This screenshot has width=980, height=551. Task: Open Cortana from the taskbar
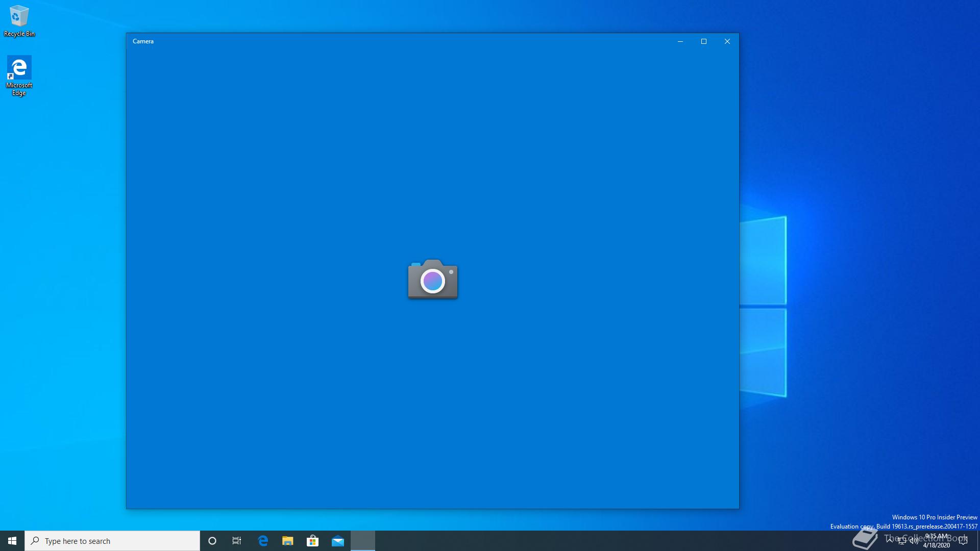tap(212, 541)
